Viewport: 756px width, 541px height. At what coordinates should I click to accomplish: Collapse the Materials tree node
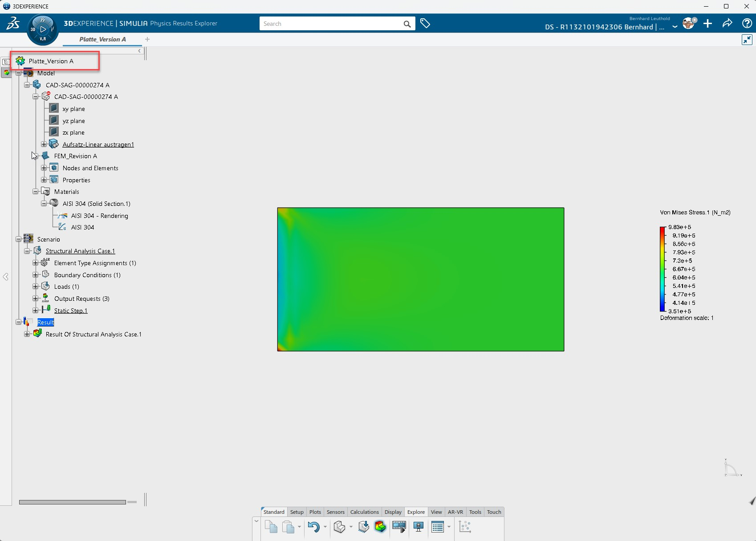[36, 192]
